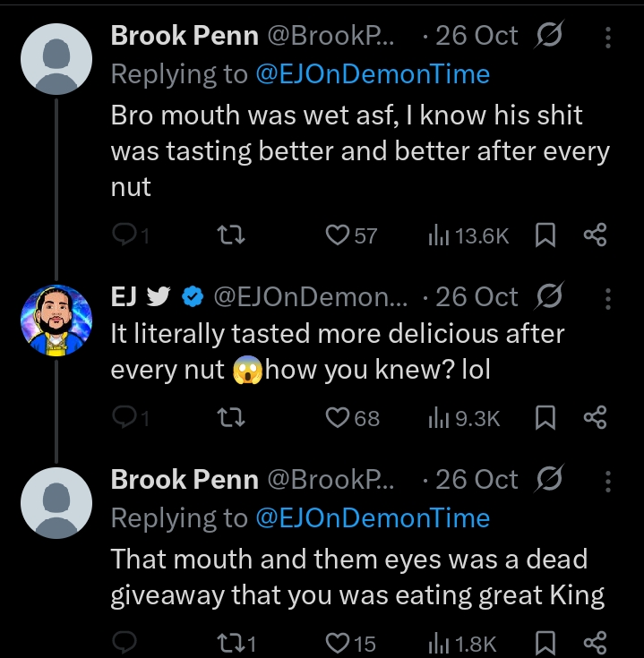Like Brook Penn's first reply (57 likes)

coord(337,235)
